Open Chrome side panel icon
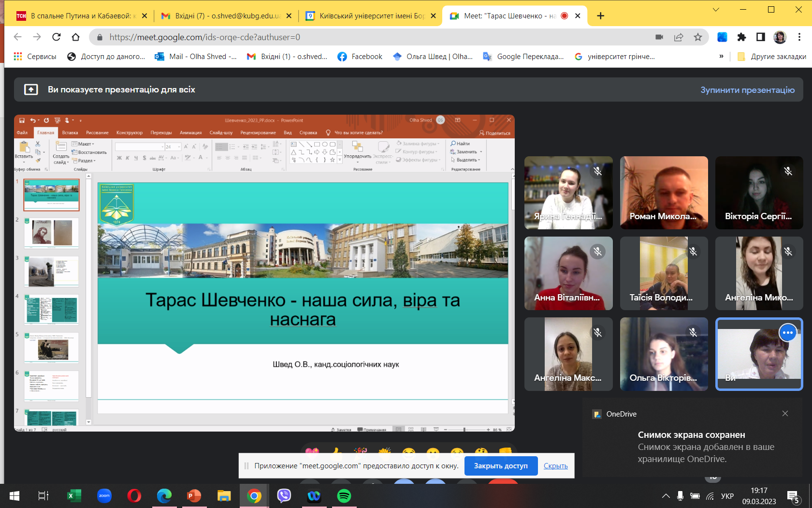 [x=760, y=37]
